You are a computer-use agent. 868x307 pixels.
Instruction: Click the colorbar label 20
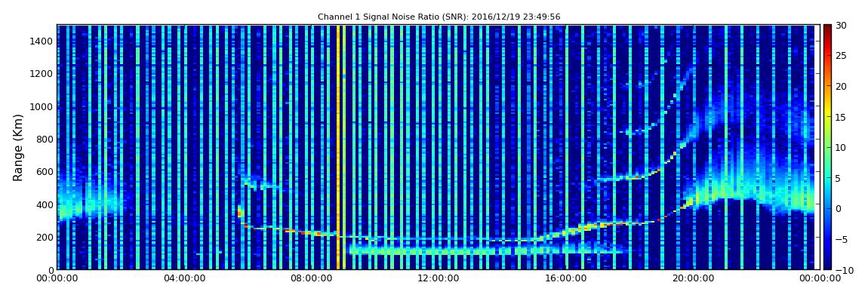pos(842,86)
